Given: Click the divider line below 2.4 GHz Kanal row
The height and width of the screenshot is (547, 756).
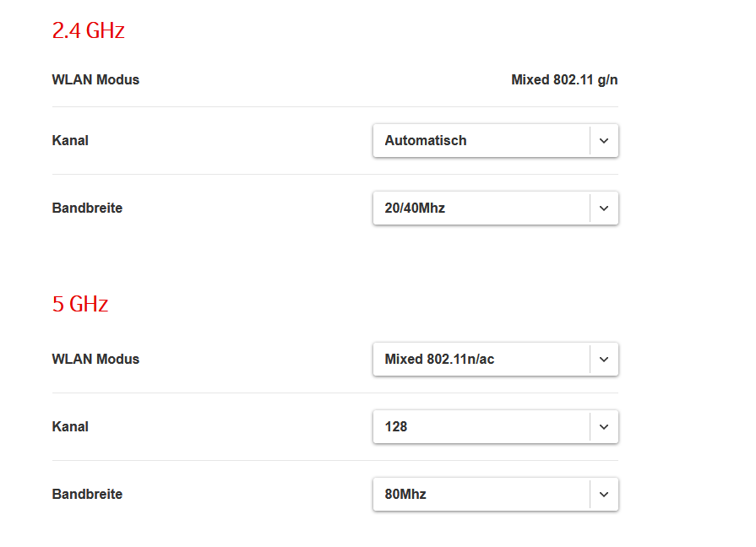Looking at the screenshot, I should [x=335, y=175].
